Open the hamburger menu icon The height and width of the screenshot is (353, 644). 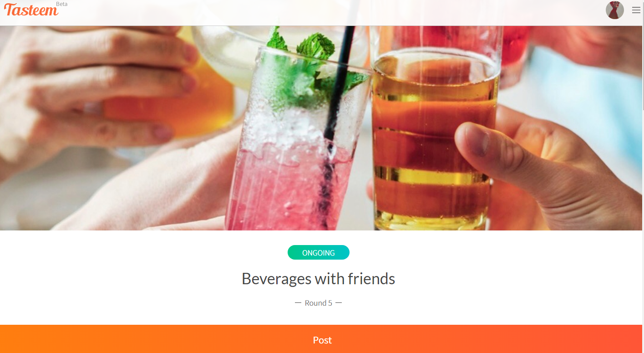[636, 10]
